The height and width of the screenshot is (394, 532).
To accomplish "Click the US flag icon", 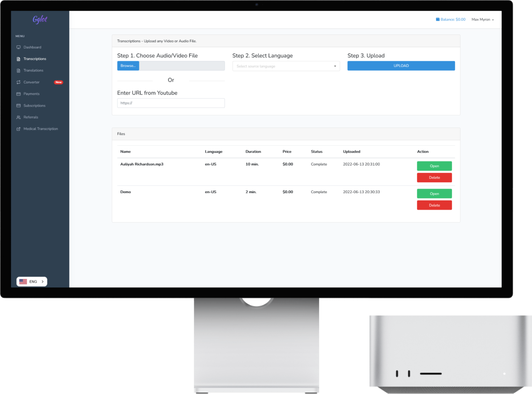I will 23,282.
